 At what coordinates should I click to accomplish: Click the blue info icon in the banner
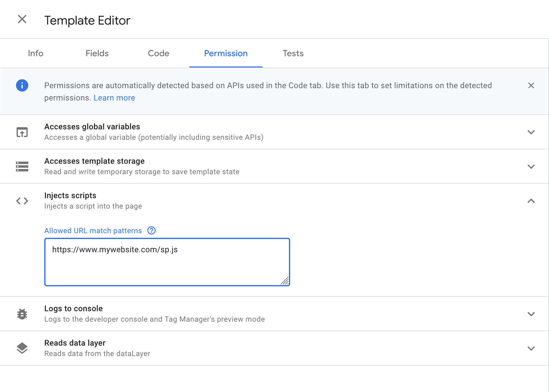tap(22, 85)
